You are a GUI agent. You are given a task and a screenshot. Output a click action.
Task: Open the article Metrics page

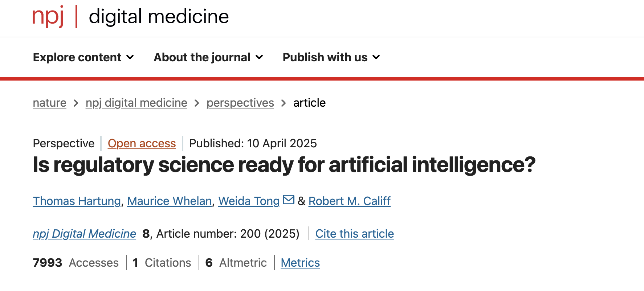300,263
